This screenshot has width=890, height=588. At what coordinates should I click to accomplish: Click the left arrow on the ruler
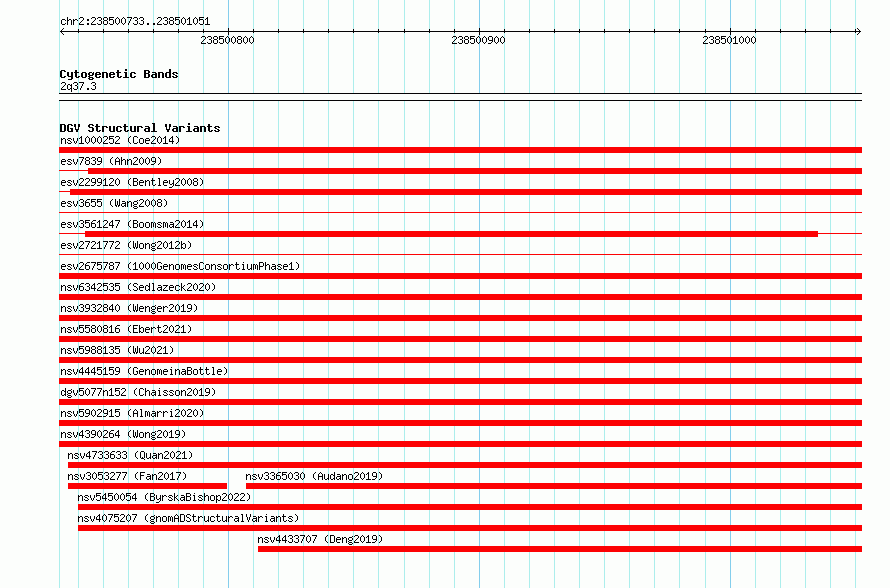pos(62,32)
